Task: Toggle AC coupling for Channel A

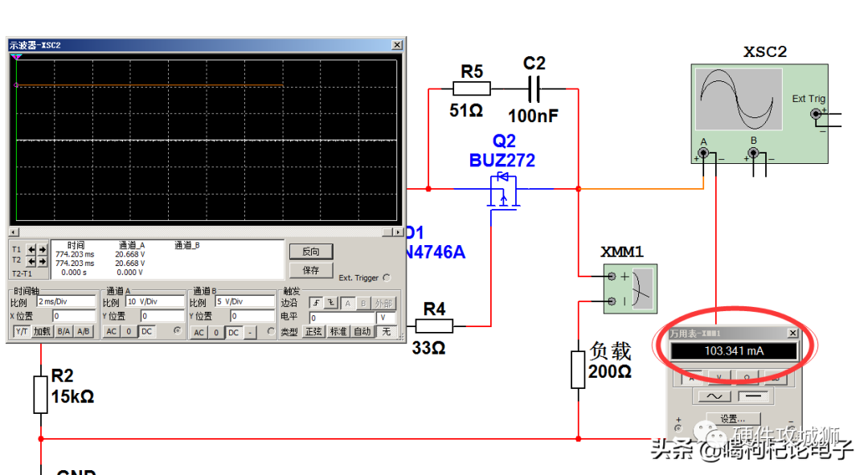Action: click(113, 331)
